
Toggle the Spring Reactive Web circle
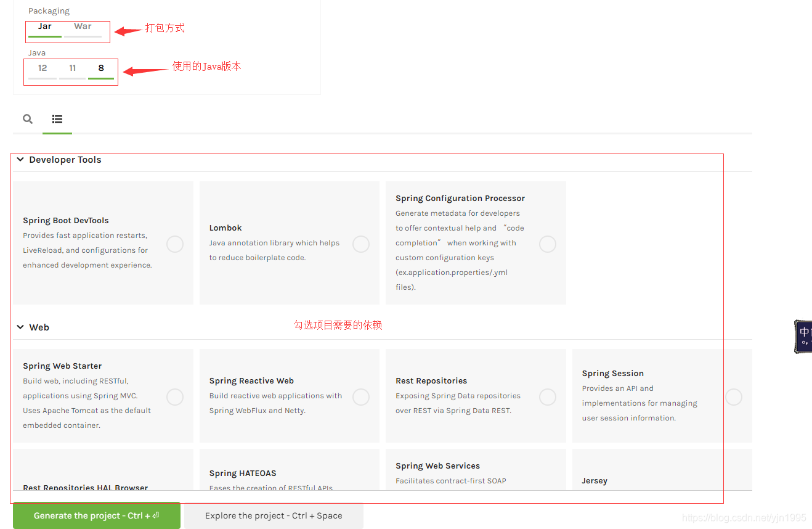361,397
